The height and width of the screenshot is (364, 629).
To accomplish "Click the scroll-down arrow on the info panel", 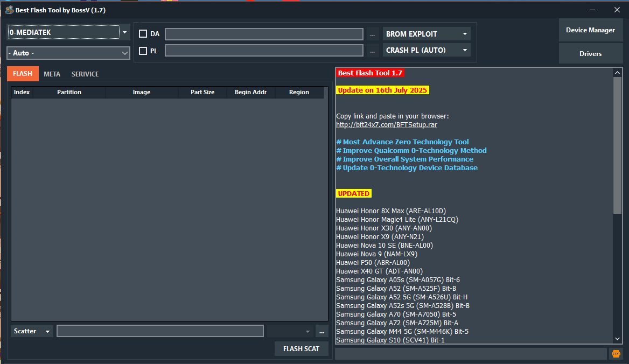I will coord(617,339).
